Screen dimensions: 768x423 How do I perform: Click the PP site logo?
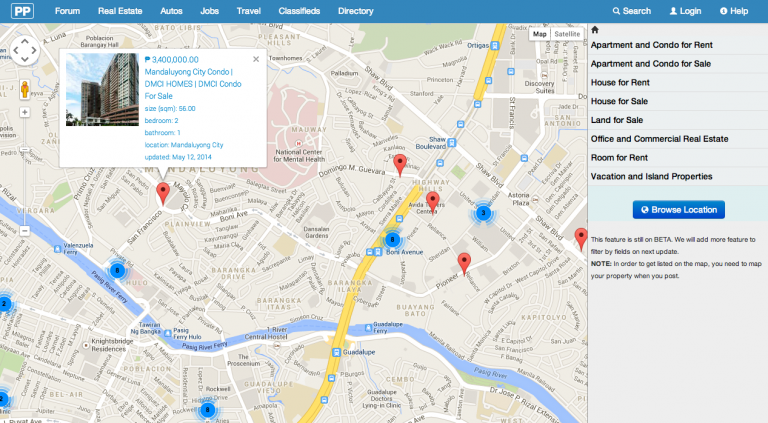coord(23,11)
